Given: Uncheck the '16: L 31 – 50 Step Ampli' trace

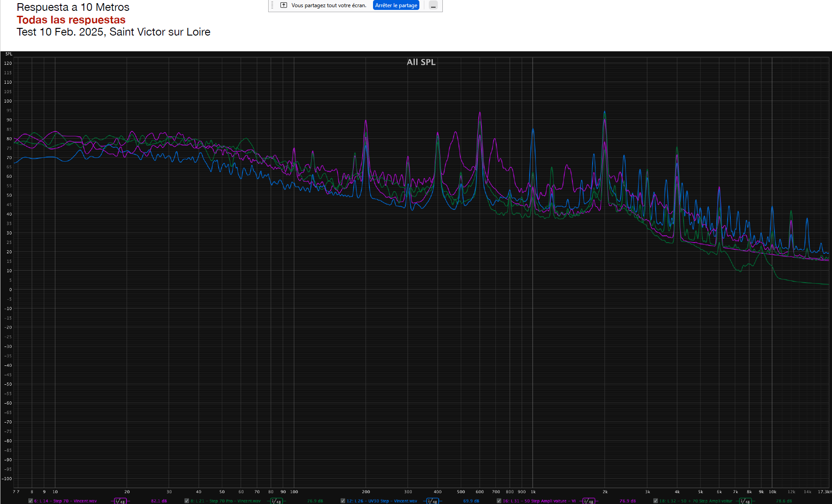Looking at the screenshot, I should [x=499, y=501].
